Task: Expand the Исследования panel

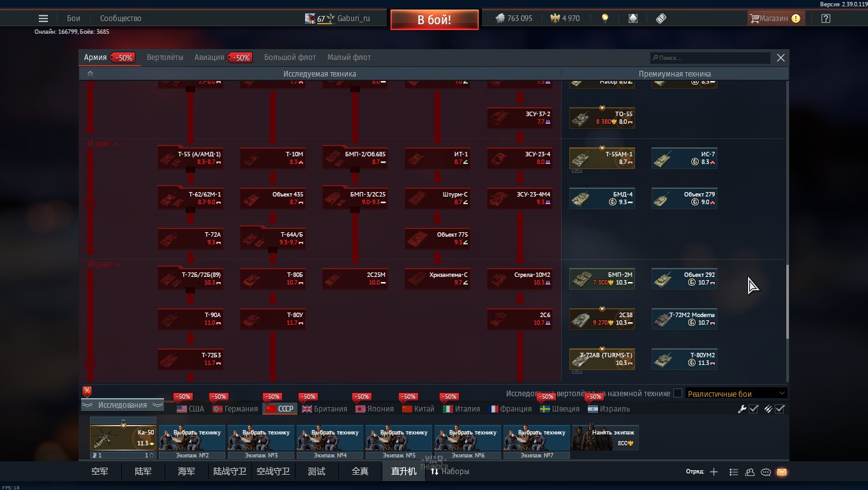Action: coord(122,405)
